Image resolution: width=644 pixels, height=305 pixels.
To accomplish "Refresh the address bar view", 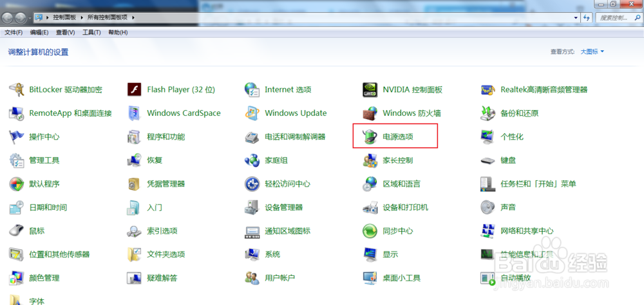I will click(x=587, y=17).
